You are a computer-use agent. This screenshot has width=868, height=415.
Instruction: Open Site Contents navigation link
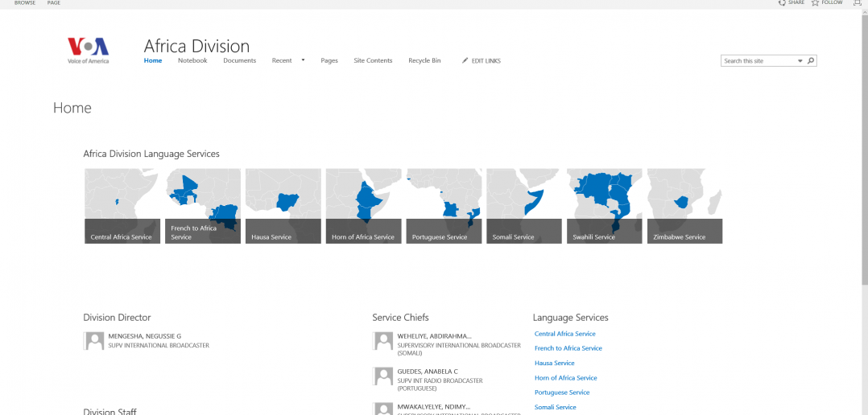click(373, 61)
